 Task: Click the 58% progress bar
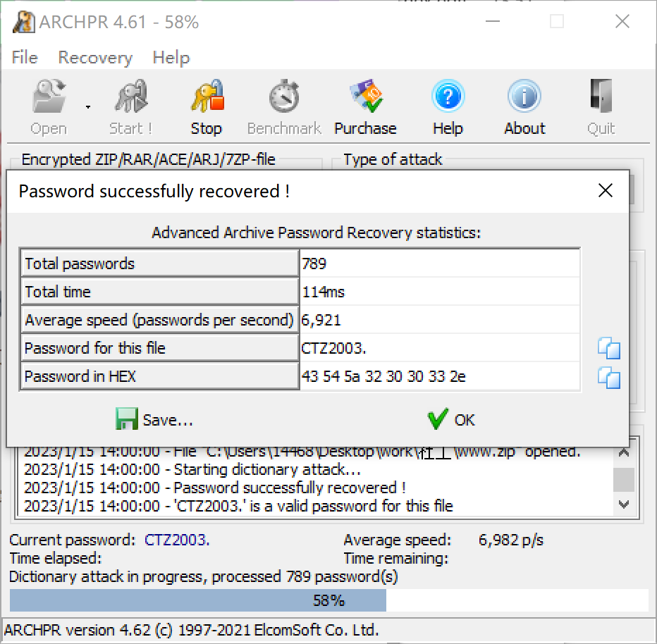point(328,600)
